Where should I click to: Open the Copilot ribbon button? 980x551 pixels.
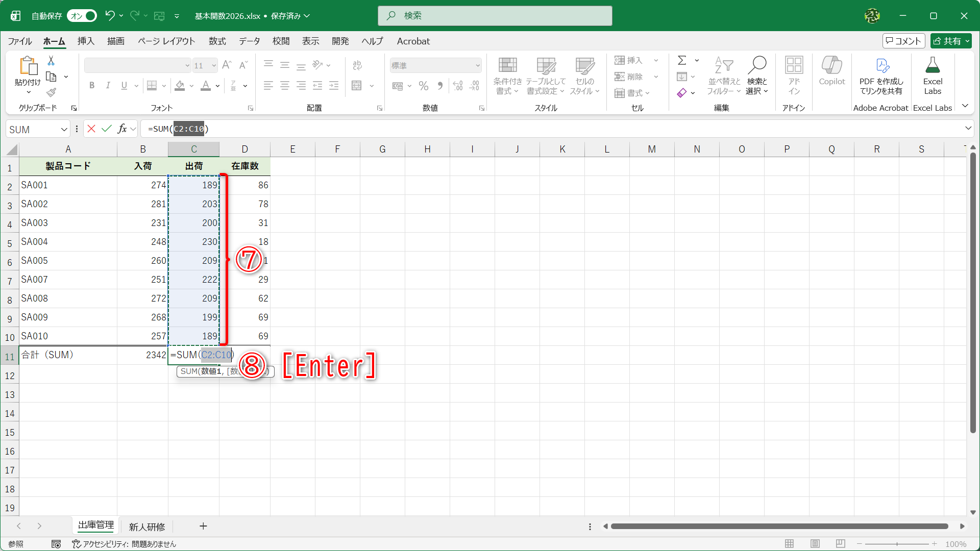pos(831,71)
